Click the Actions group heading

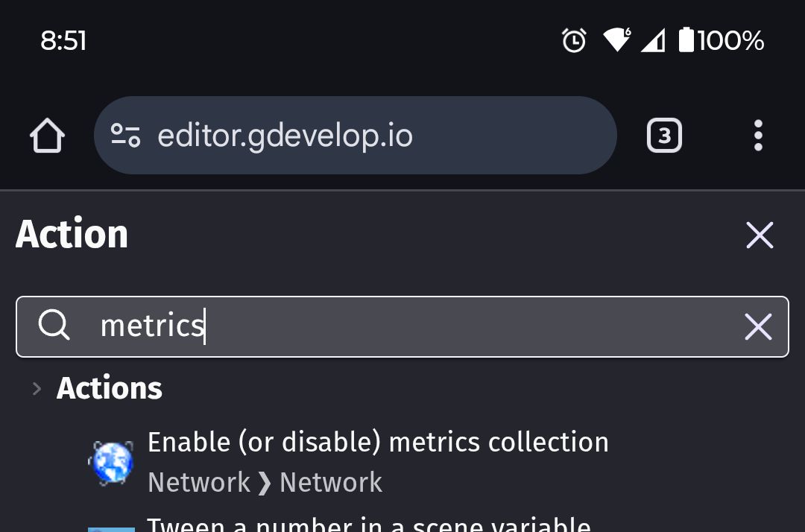point(110,388)
